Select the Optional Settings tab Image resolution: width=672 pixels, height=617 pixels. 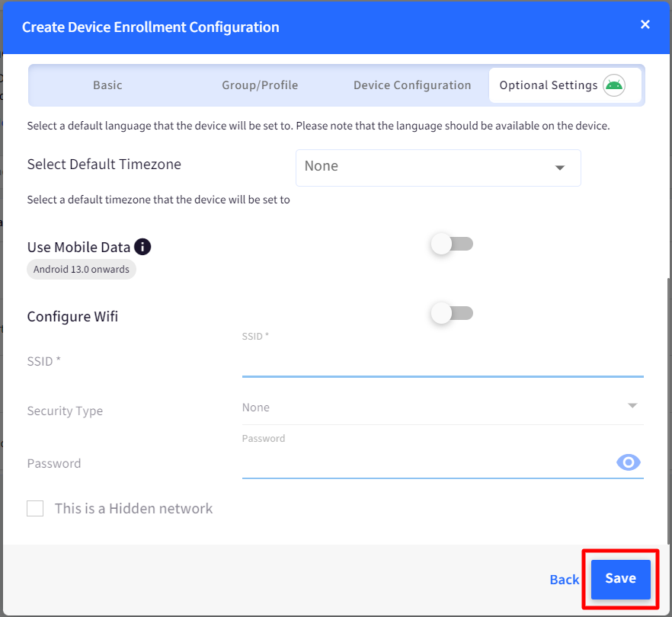click(565, 85)
